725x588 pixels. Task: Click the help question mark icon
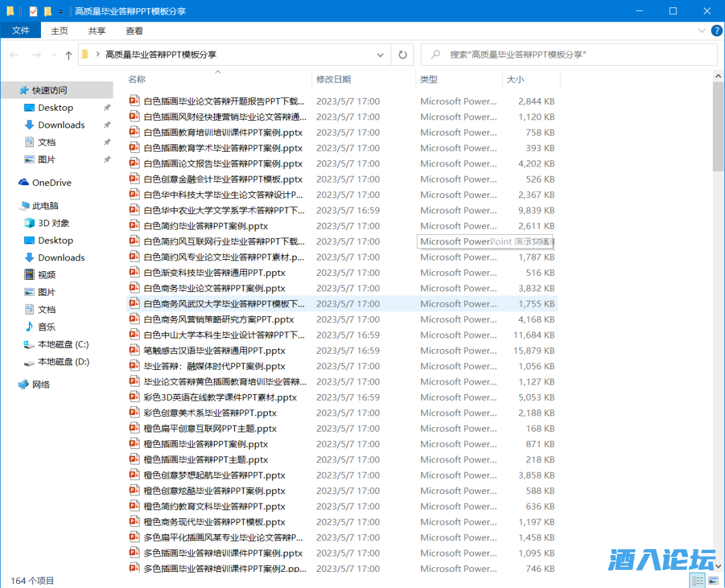click(x=716, y=31)
